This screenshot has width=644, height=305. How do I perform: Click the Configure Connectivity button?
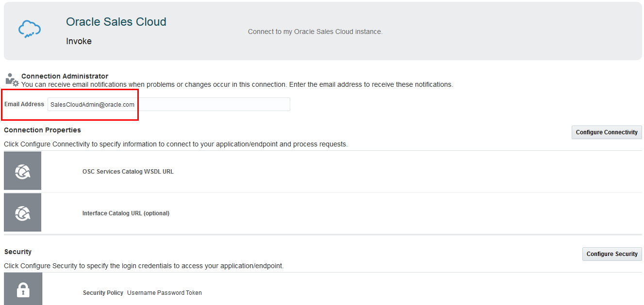pyautogui.click(x=606, y=132)
